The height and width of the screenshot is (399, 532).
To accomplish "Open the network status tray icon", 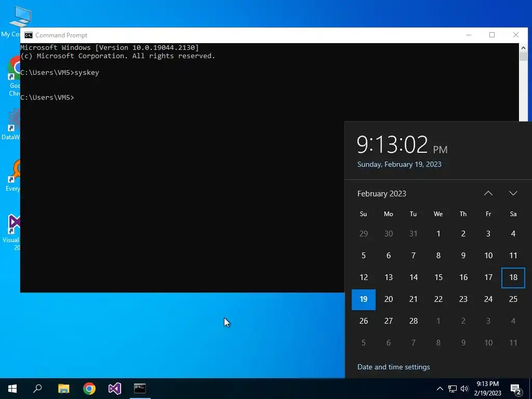I will [453, 389].
